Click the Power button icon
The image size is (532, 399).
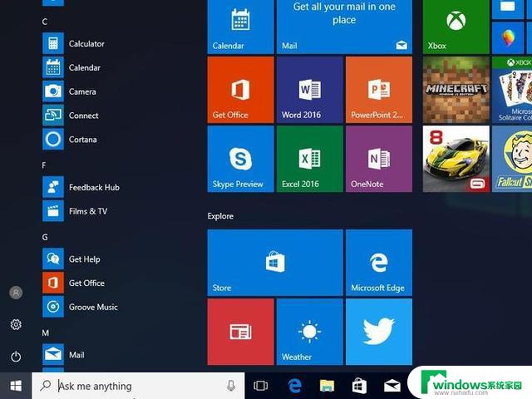click(16, 357)
